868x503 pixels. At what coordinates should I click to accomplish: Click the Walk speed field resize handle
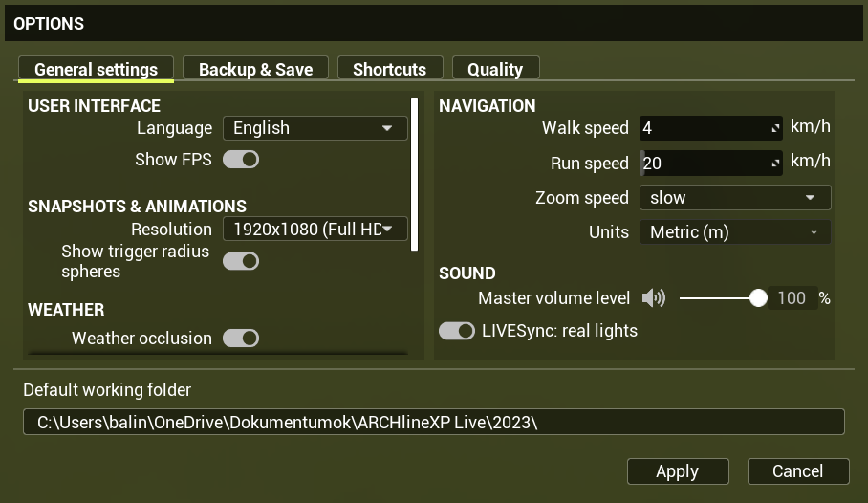(775, 128)
